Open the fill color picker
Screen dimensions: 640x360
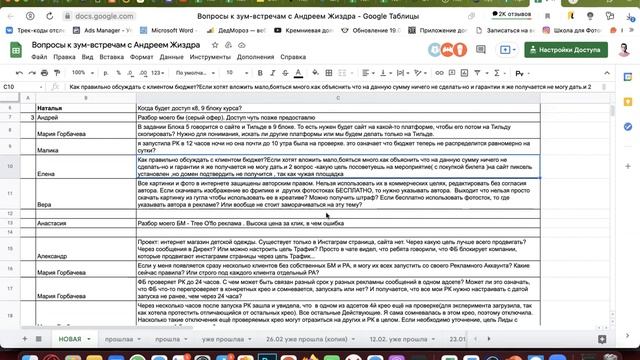(316, 73)
